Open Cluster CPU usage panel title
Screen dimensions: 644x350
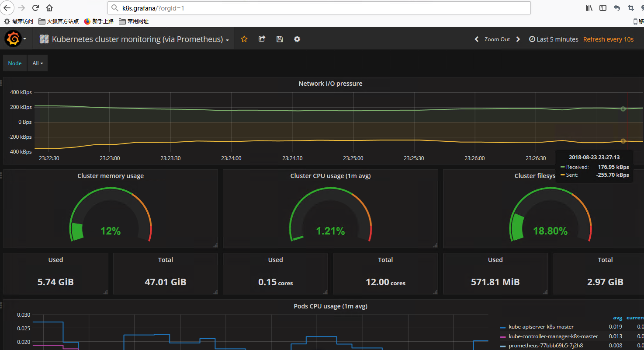pyautogui.click(x=330, y=176)
